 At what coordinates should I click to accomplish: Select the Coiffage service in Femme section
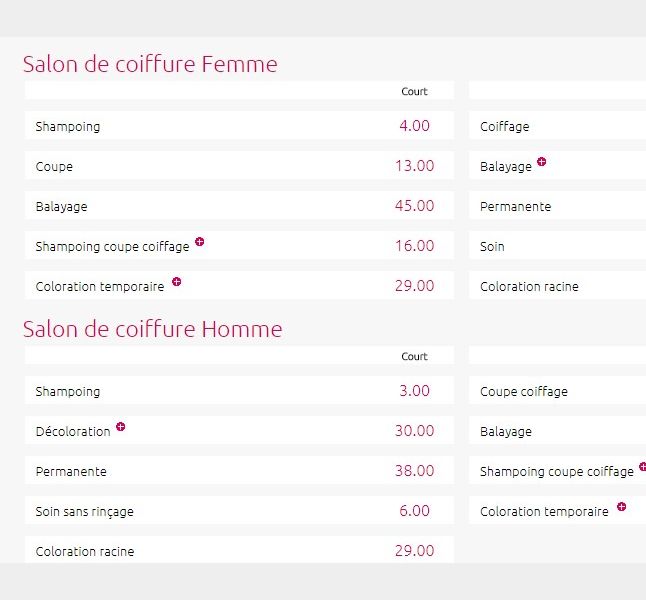(x=505, y=127)
